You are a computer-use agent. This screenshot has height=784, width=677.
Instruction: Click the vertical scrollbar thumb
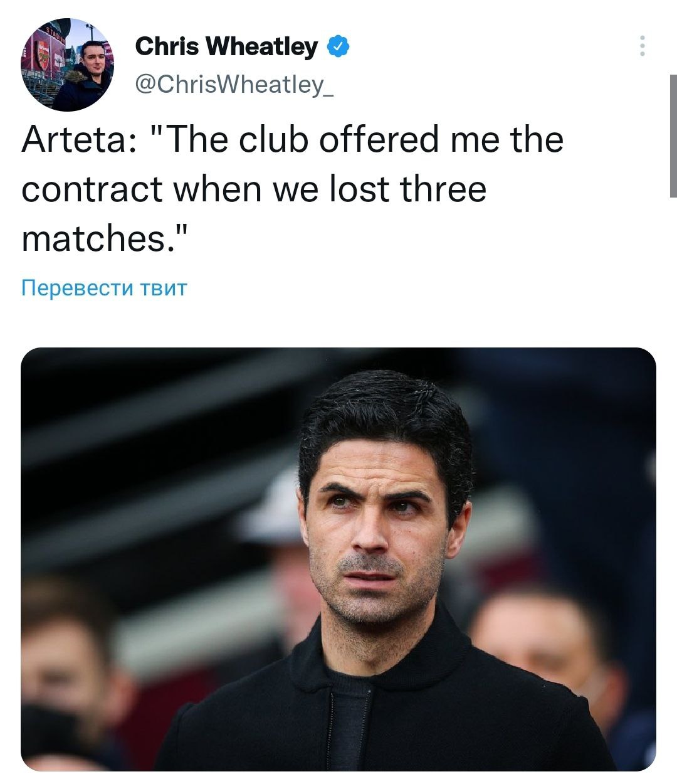click(673, 136)
